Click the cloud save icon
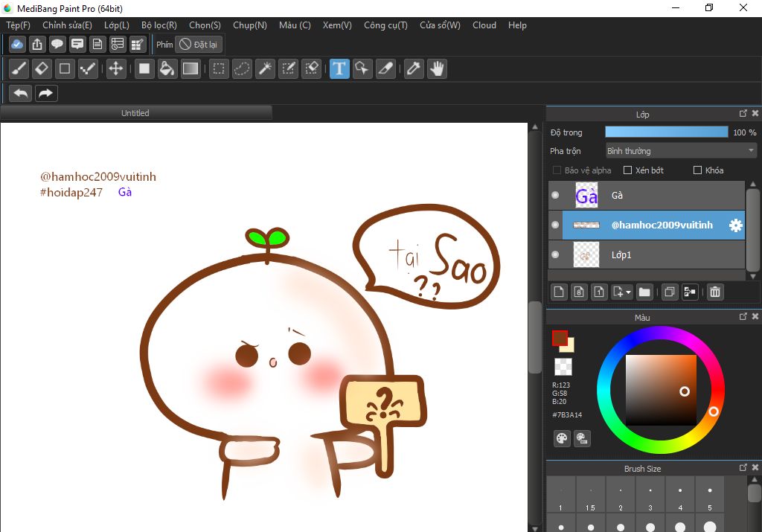 17,44
